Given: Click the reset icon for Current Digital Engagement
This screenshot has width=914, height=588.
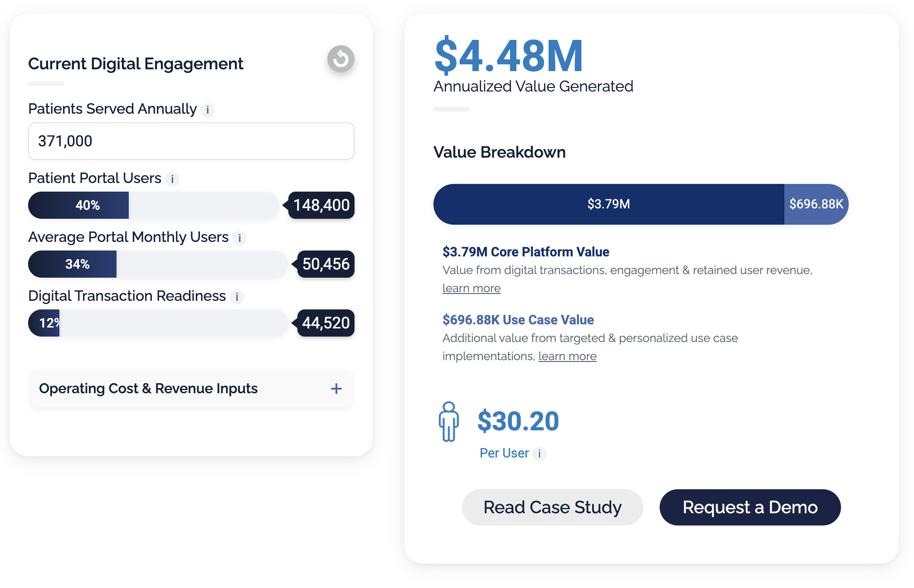Looking at the screenshot, I should (340, 59).
